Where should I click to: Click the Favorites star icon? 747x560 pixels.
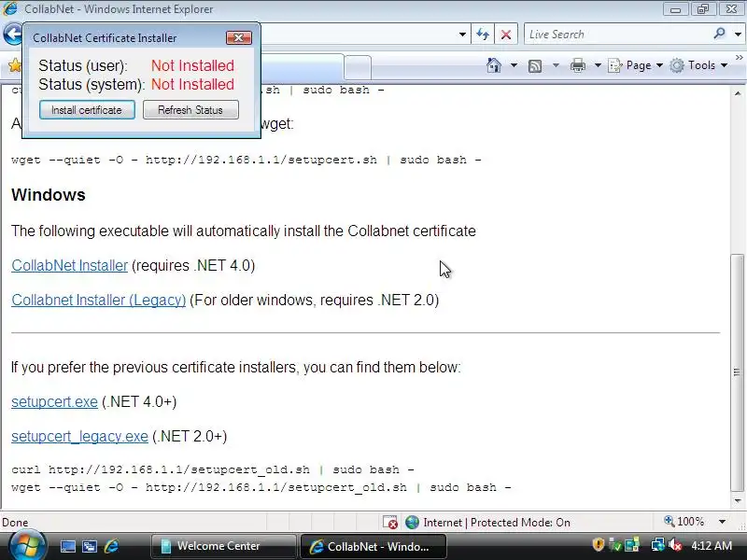click(x=14, y=65)
